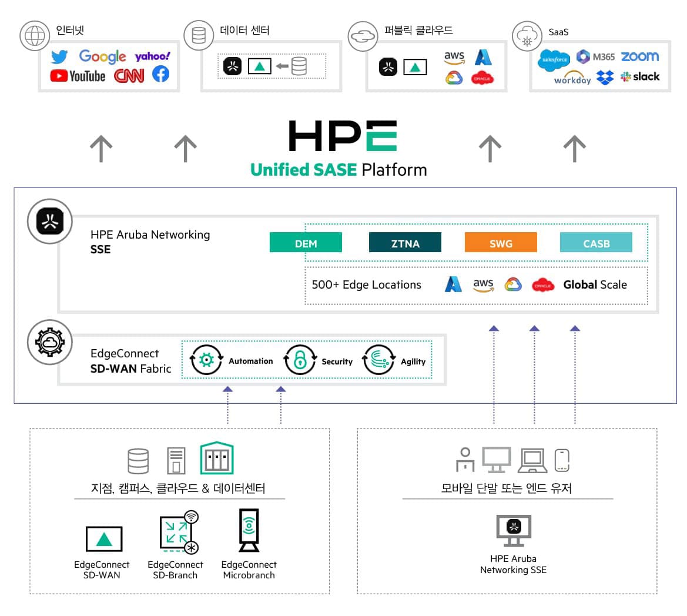Click the green DEM block

[x=306, y=243]
